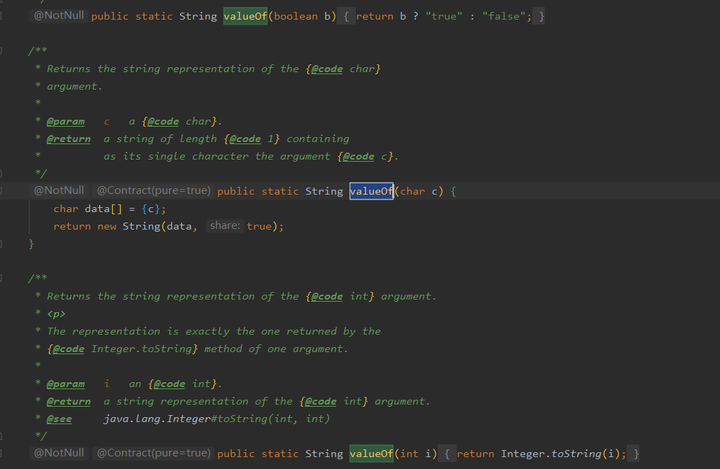Click @NotNull hint on valueOf(boolean b) line
Viewport: 720px width, 469px height.
[59, 16]
